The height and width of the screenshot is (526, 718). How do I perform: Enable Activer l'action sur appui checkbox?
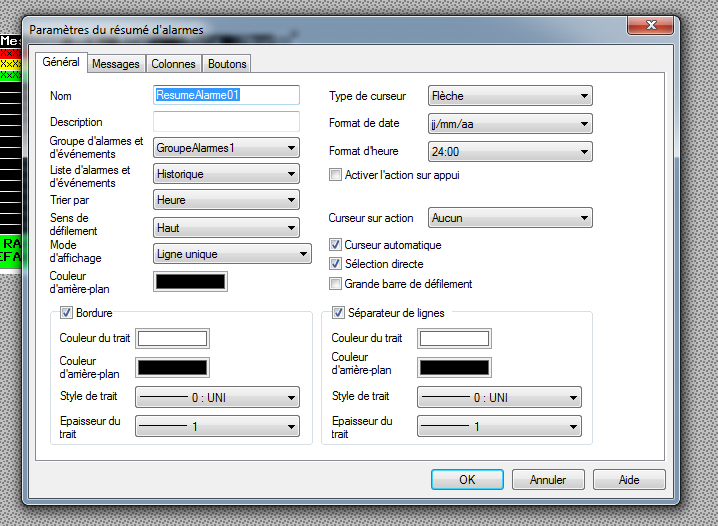336,175
